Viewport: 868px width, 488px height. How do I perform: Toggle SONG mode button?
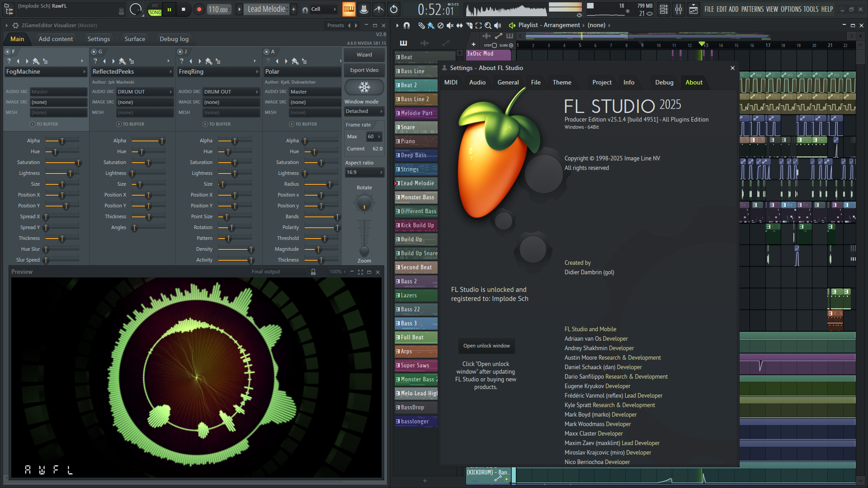(155, 12)
